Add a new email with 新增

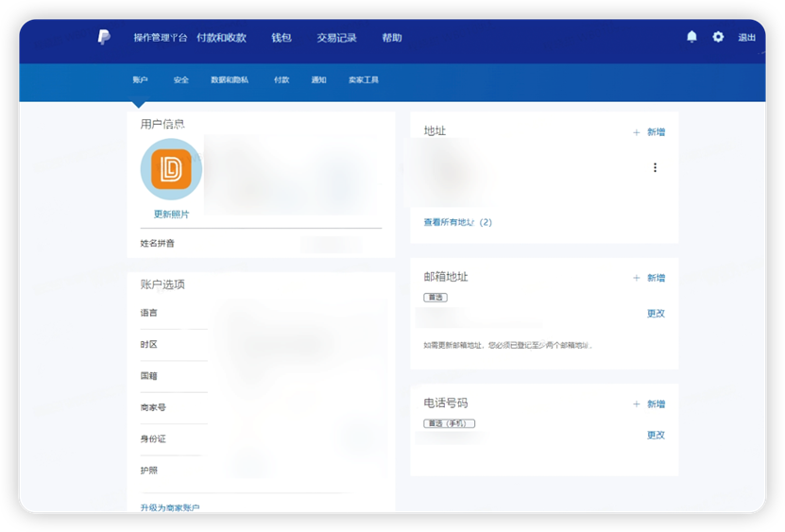point(649,278)
